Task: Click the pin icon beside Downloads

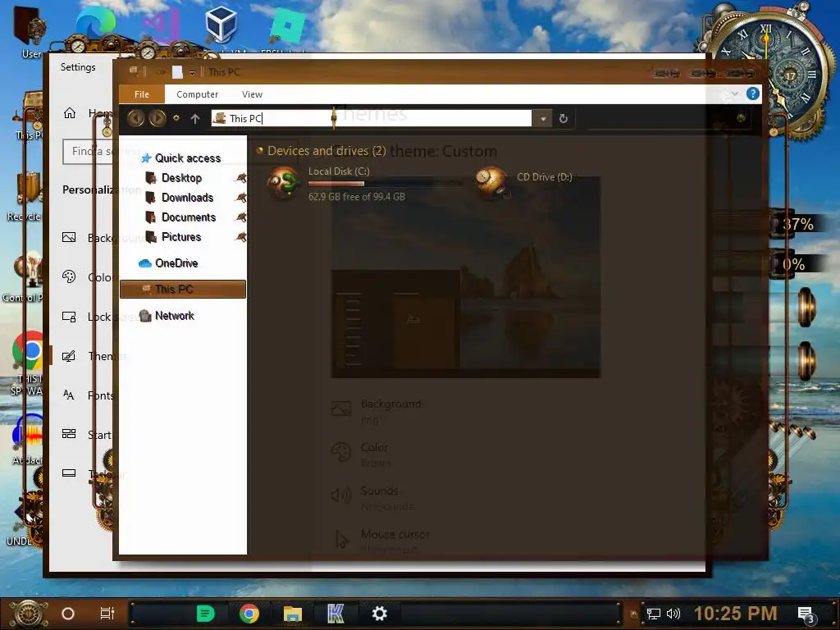Action: [241, 198]
